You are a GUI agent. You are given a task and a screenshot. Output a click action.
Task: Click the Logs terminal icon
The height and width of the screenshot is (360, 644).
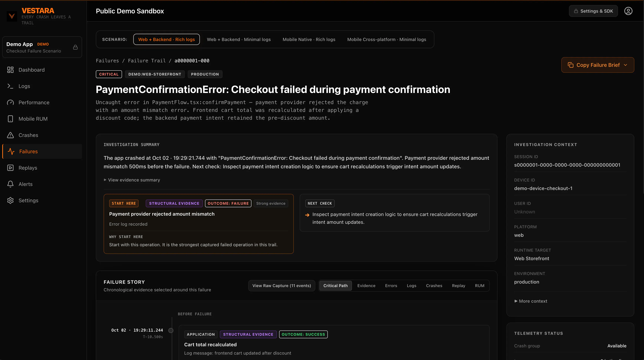pyautogui.click(x=10, y=86)
